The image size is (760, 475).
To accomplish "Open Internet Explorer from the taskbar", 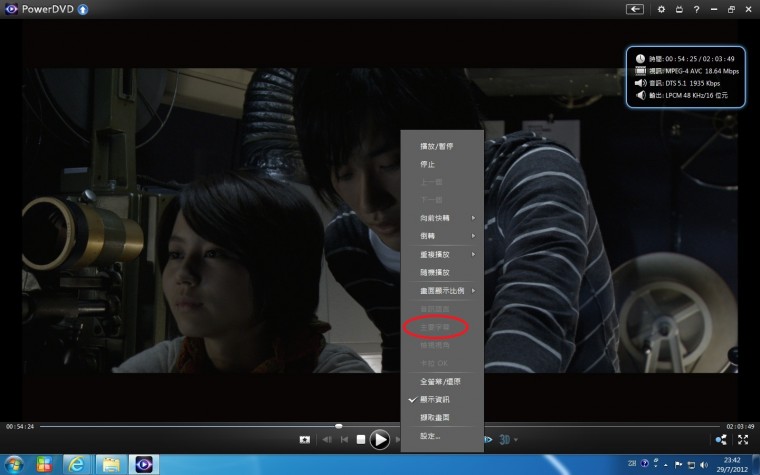I will tap(77, 464).
